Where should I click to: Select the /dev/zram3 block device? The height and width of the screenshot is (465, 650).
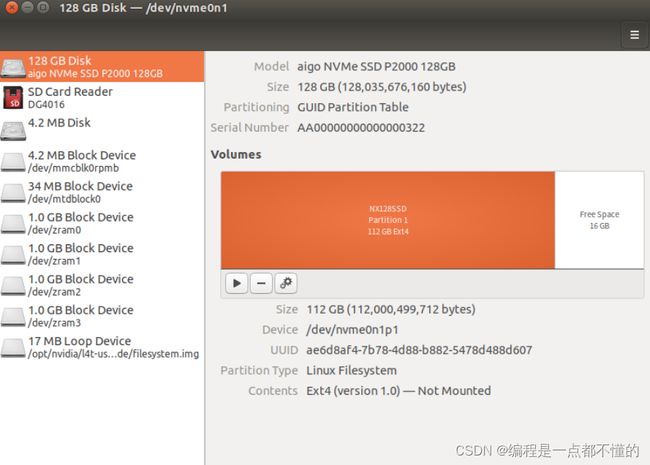coord(102,316)
